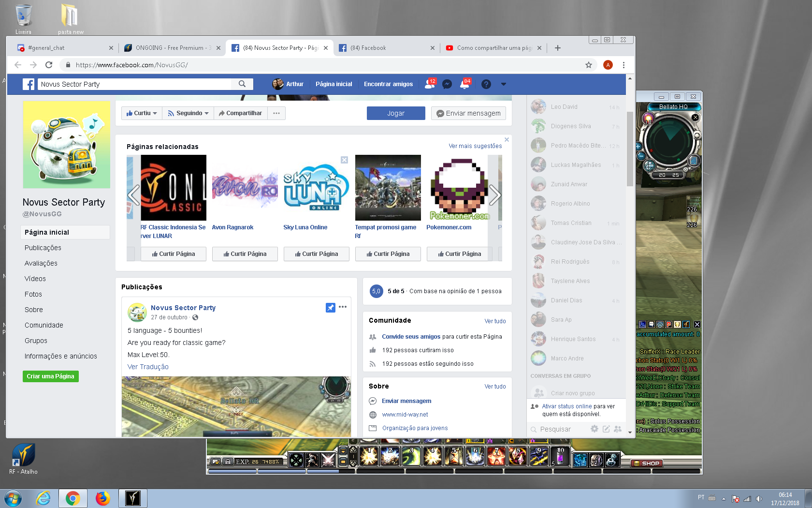This screenshot has width=812, height=508.
Task: Go to Página inicial in top bar
Action: (x=334, y=84)
